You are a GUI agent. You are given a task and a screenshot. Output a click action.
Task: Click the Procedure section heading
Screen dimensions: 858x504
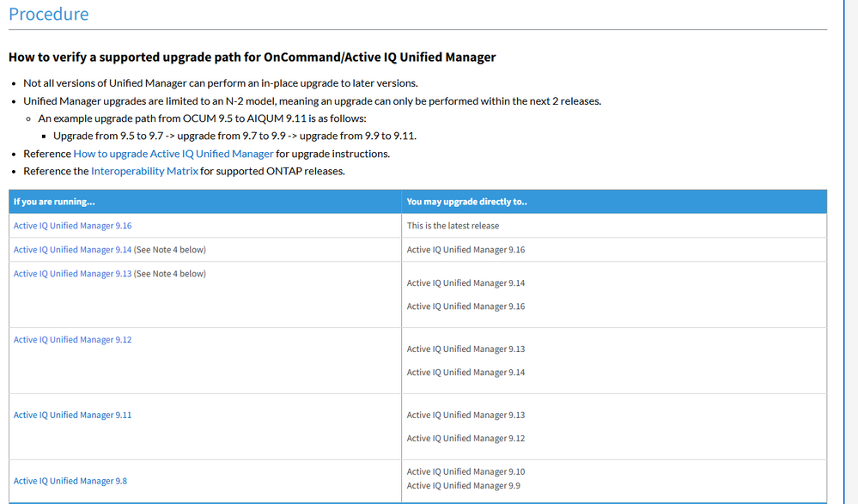pyautogui.click(x=49, y=15)
